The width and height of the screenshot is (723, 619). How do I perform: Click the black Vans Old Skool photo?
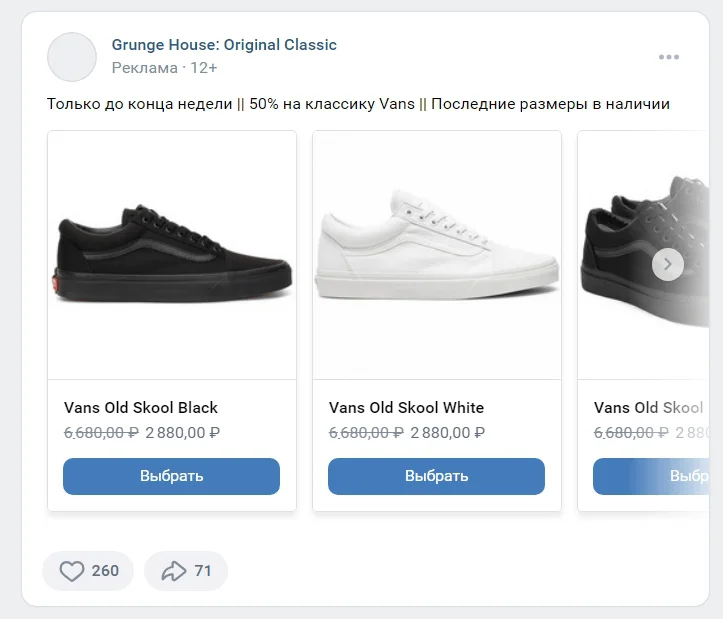click(x=172, y=255)
